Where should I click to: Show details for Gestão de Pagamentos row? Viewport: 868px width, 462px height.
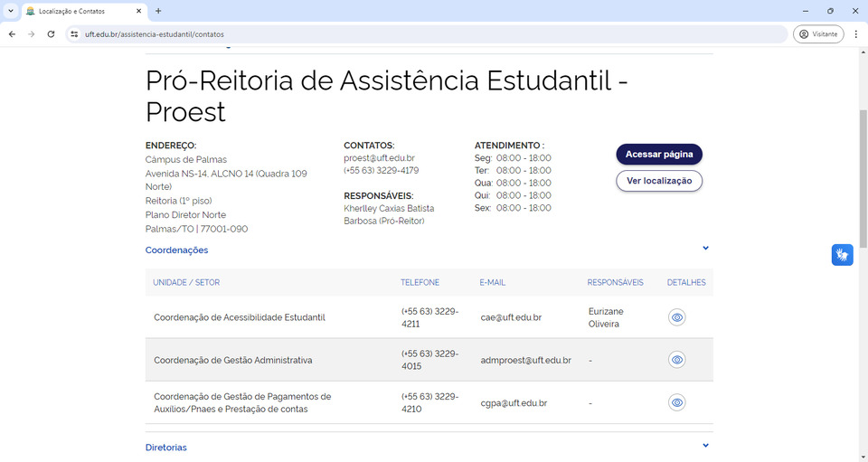pos(676,402)
